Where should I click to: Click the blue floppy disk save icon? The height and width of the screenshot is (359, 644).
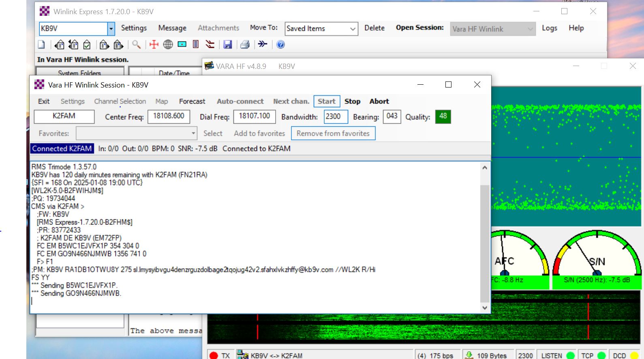228,45
